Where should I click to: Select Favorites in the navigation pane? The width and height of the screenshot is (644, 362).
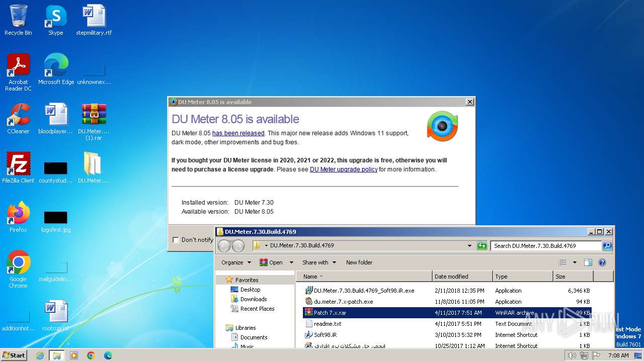[247, 280]
